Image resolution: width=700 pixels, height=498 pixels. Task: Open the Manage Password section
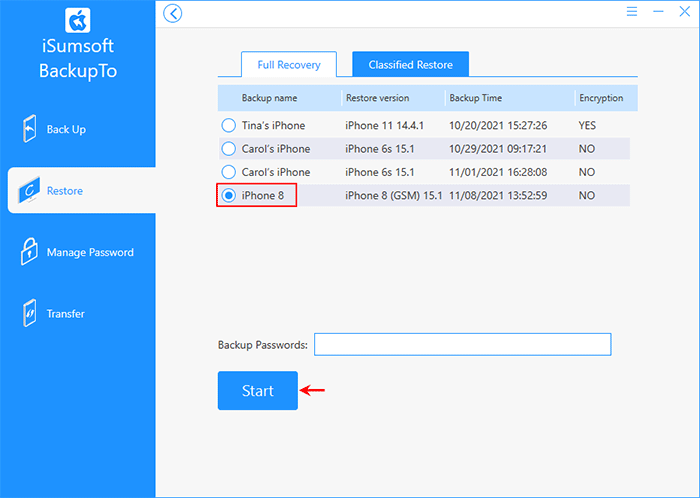point(81,252)
